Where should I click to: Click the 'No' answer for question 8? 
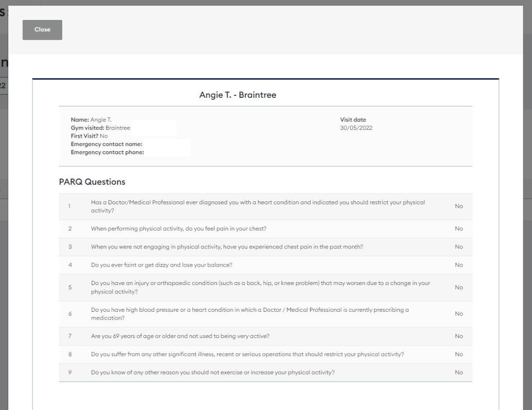coord(459,355)
